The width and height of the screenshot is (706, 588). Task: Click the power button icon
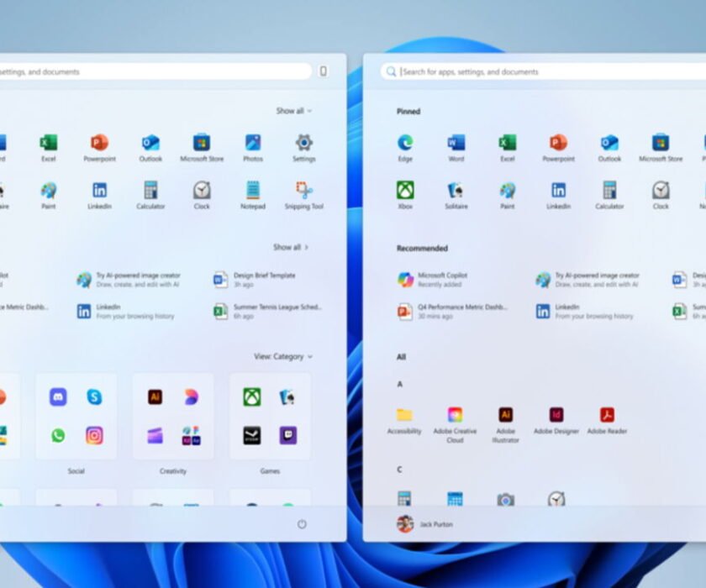coord(302,524)
